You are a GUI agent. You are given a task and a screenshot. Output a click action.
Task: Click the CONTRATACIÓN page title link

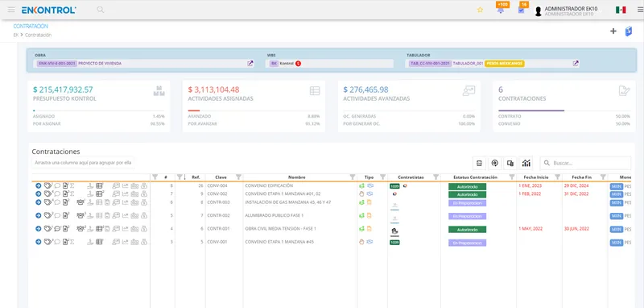click(31, 26)
